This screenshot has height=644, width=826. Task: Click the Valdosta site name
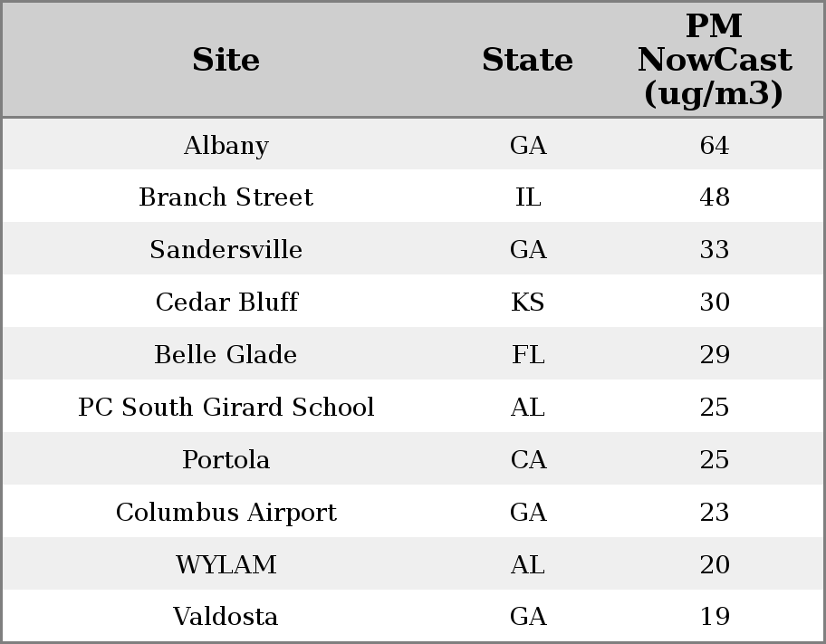pos(226,617)
